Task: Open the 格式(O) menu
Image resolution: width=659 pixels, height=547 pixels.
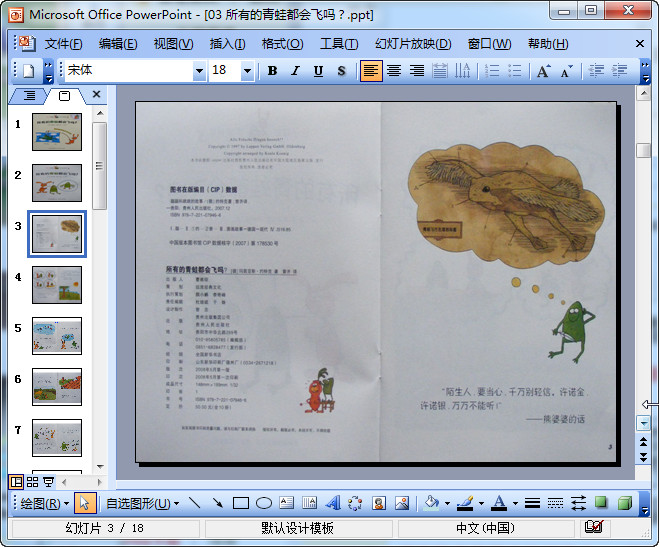Action: coord(282,44)
